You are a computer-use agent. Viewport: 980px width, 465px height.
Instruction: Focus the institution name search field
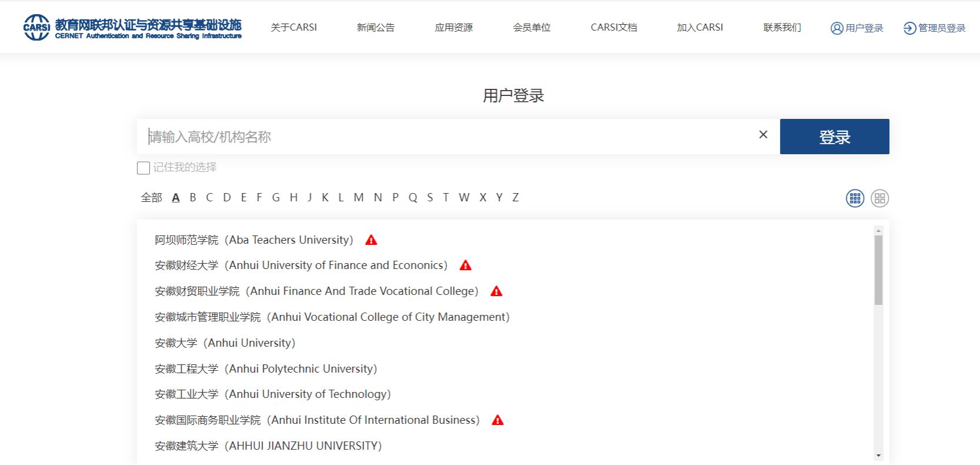coord(447,137)
